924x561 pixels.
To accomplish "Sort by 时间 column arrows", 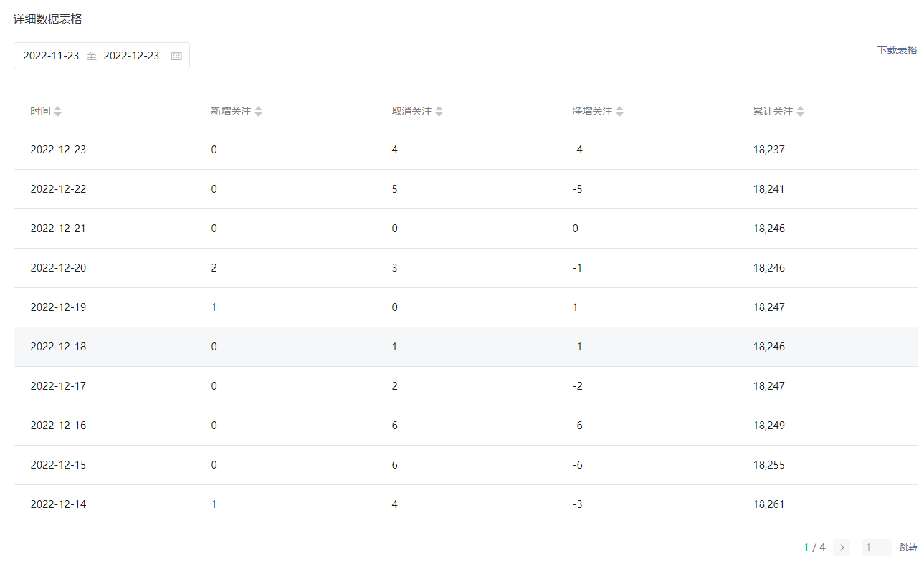I will [58, 112].
